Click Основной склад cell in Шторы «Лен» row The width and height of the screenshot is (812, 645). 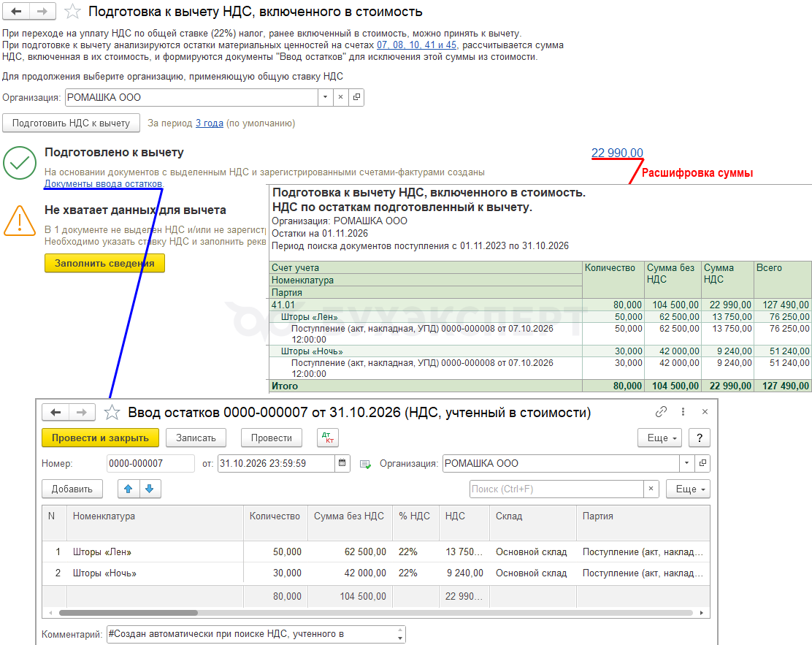click(x=533, y=552)
